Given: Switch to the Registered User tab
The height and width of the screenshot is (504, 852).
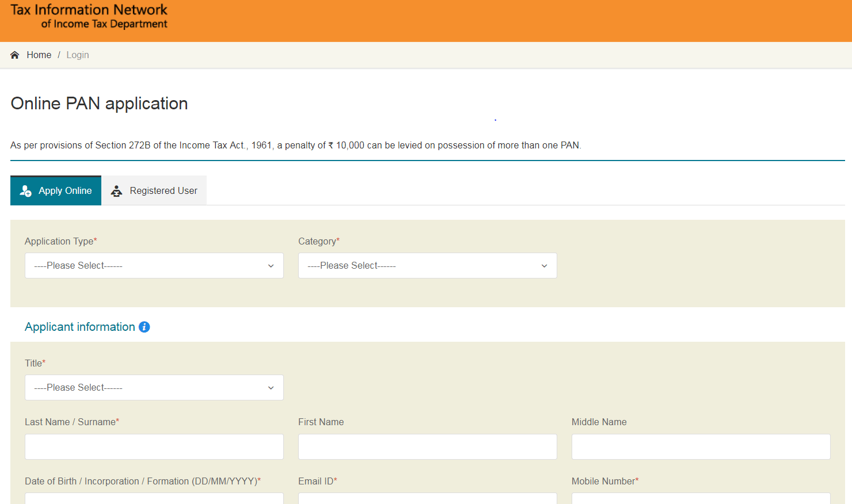Looking at the screenshot, I should pos(154,190).
